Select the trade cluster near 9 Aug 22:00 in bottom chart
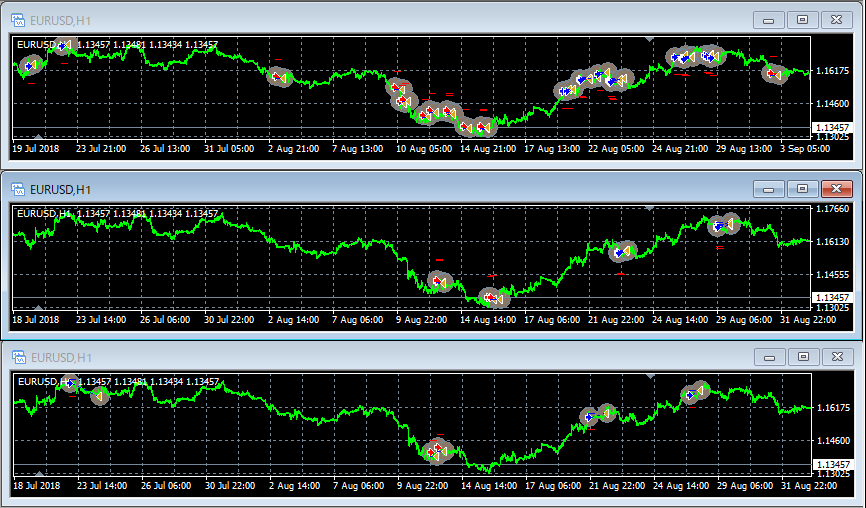The width and height of the screenshot is (866, 508). coord(437,451)
